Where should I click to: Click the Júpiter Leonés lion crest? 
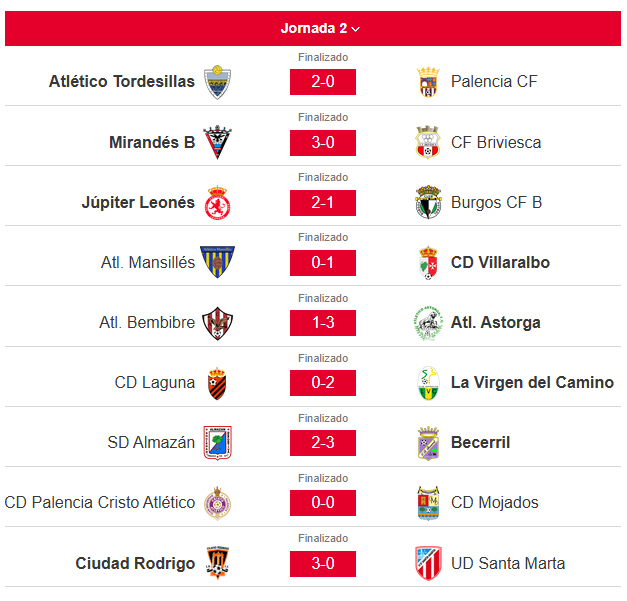click(217, 203)
